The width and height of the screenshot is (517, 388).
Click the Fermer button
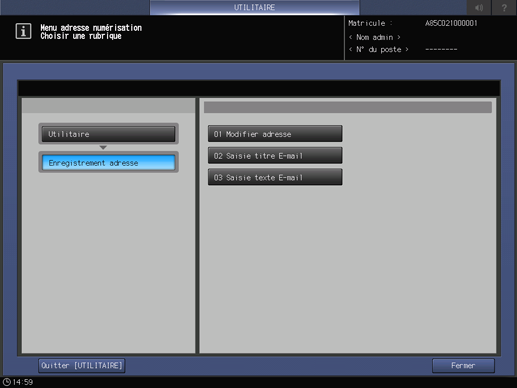pos(463,366)
